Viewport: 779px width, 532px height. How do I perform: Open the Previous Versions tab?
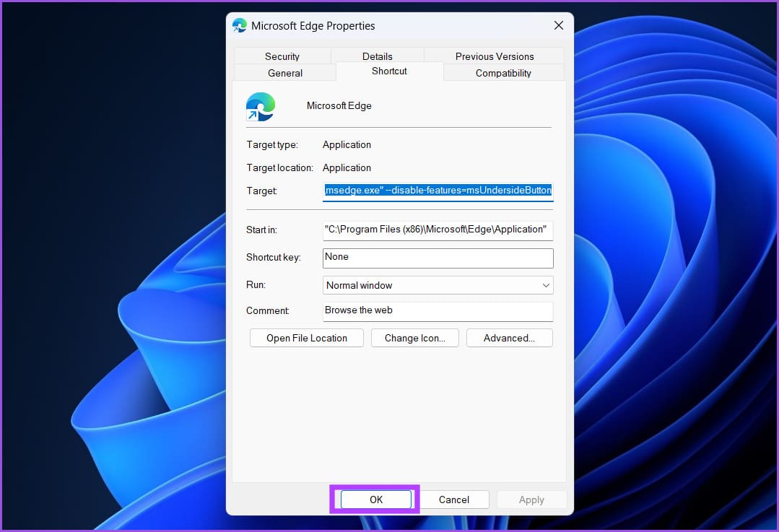tap(495, 56)
